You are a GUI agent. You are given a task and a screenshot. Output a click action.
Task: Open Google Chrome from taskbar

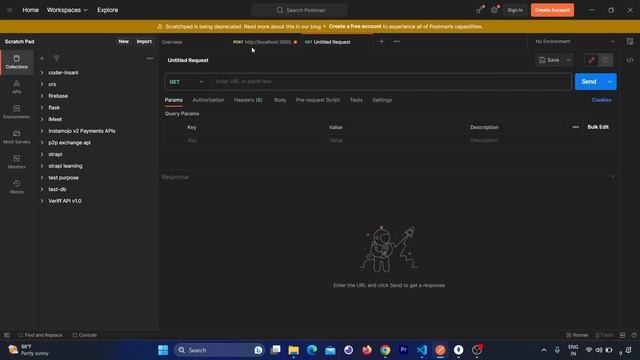pos(385,350)
